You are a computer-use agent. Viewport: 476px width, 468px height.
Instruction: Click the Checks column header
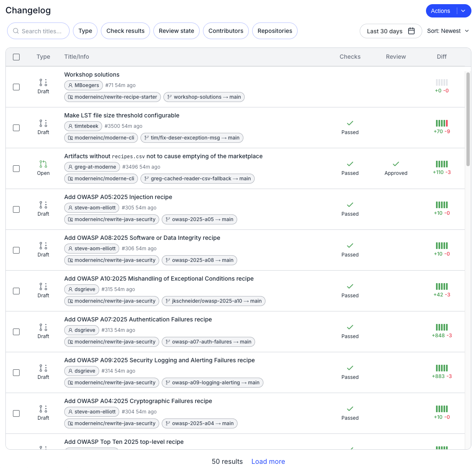[x=350, y=57]
